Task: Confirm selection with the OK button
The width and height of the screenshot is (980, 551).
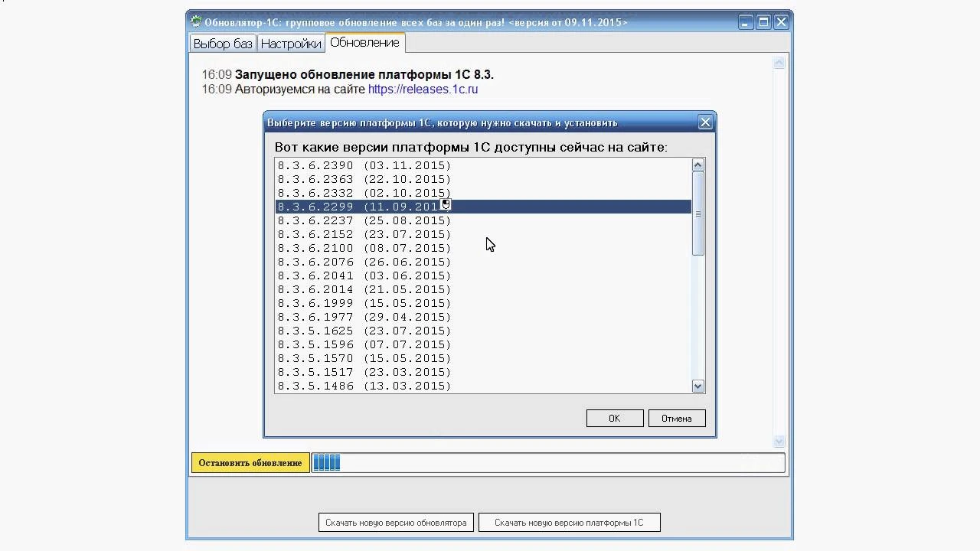Action: click(615, 419)
